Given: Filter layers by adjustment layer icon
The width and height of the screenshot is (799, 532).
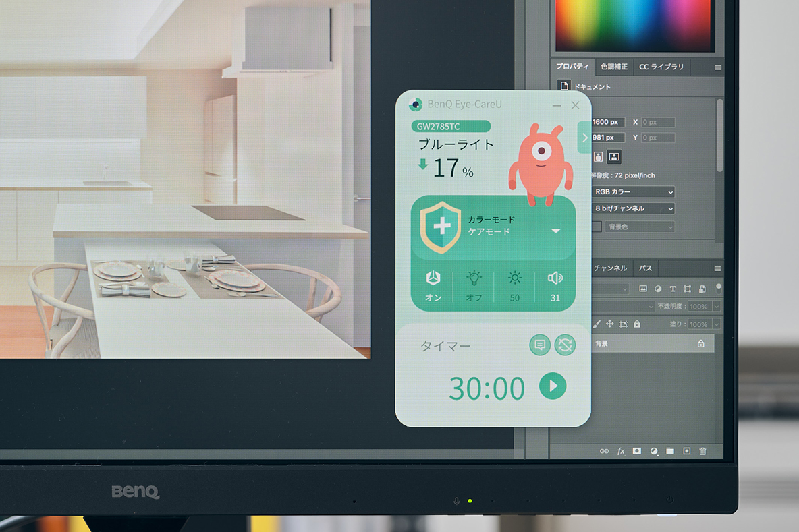Looking at the screenshot, I should tap(658, 289).
